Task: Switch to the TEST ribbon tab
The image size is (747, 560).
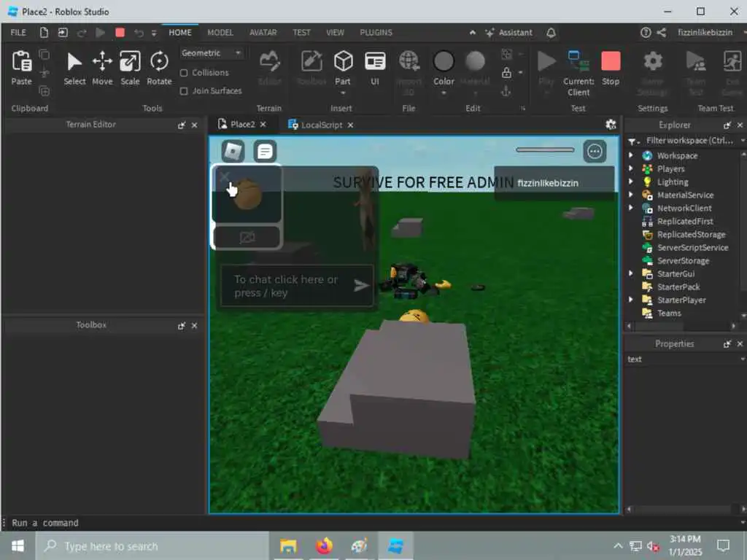Action: coord(301,32)
